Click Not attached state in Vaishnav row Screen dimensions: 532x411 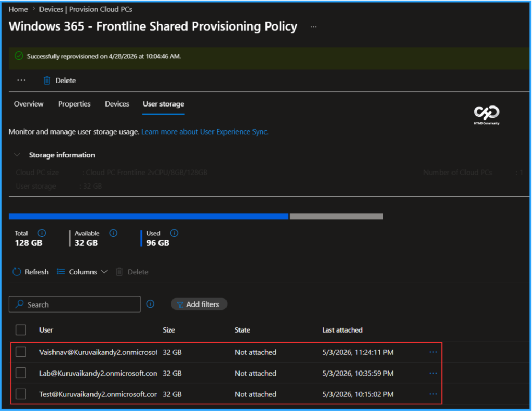(256, 352)
